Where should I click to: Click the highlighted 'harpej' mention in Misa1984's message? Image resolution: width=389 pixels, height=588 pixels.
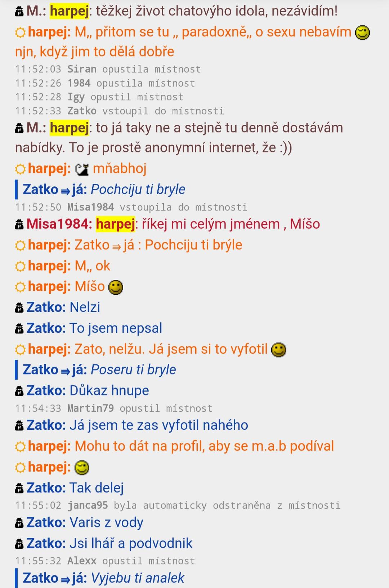[115, 224]
